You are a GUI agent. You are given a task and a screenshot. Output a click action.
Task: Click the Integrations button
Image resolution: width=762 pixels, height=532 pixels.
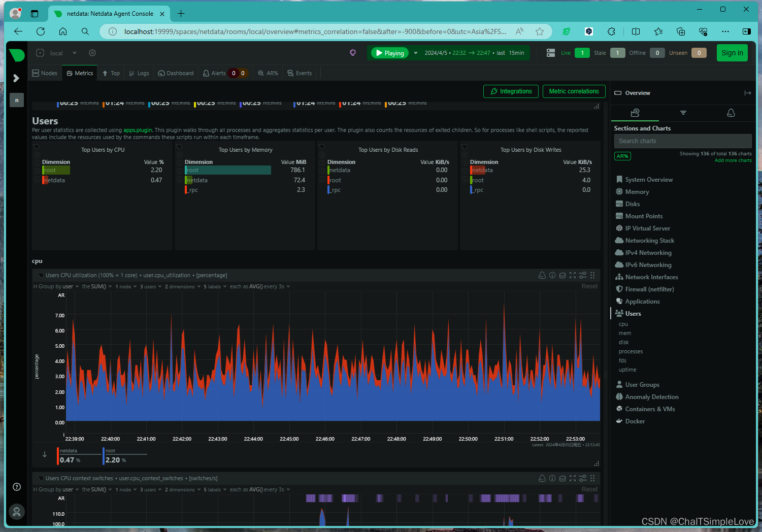[x=511, y=91]
